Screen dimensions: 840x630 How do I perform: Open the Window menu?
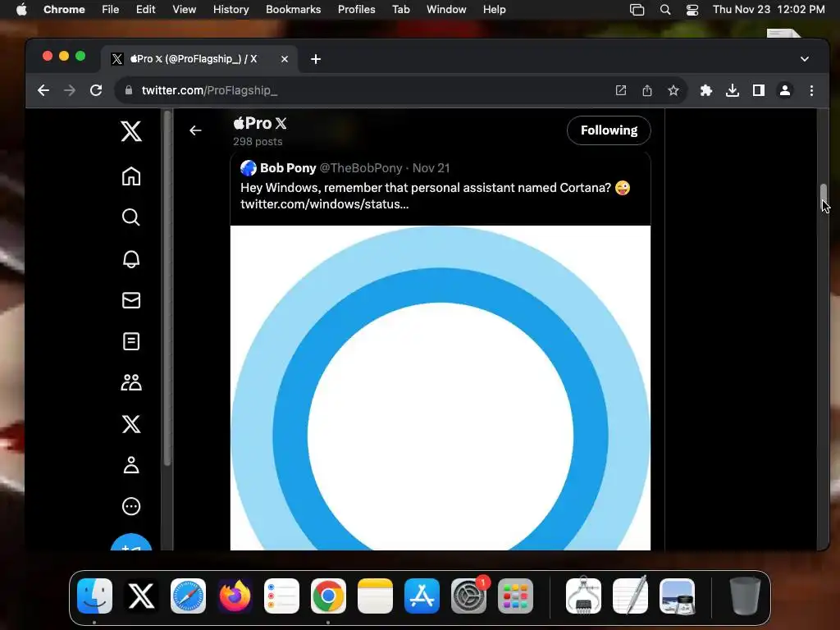click(x=446, y=9)
